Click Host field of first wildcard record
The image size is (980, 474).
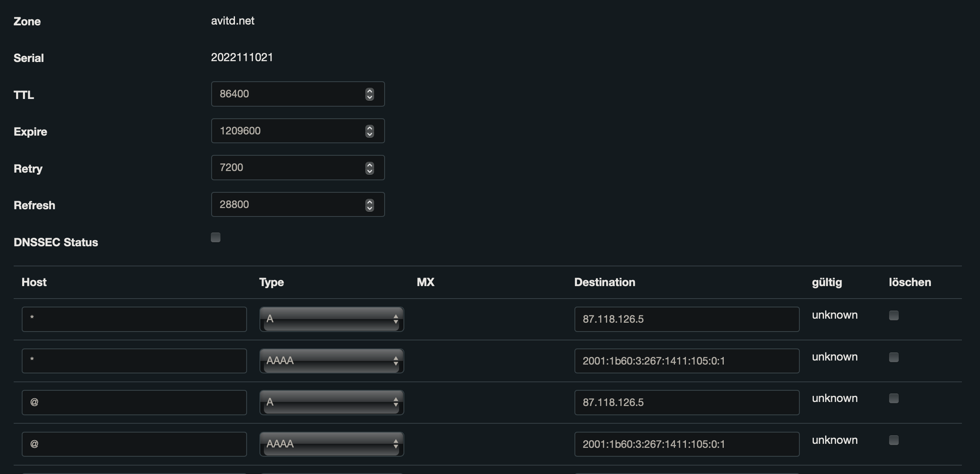click(134, 319)
